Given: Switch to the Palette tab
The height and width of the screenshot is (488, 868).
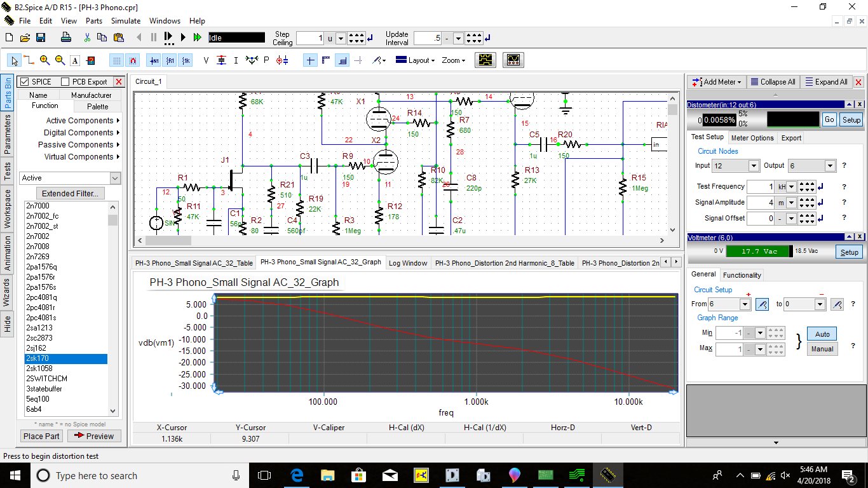Looking at the screenshot, I should coord(98,106).
